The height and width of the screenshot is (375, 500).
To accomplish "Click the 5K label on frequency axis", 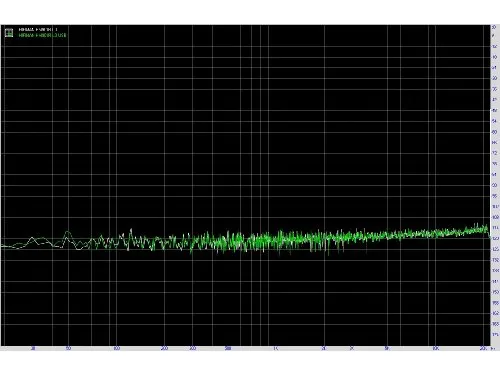I will point(387,348).
